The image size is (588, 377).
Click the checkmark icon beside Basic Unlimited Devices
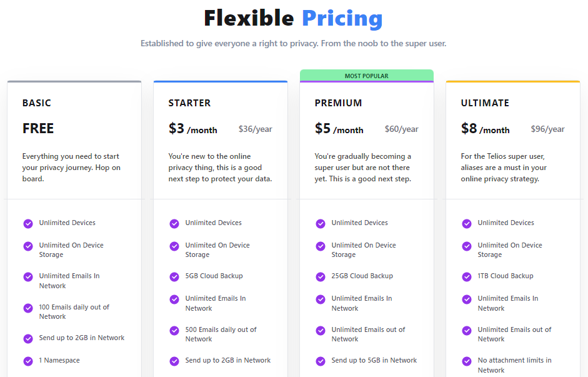[x=28, y=224]
